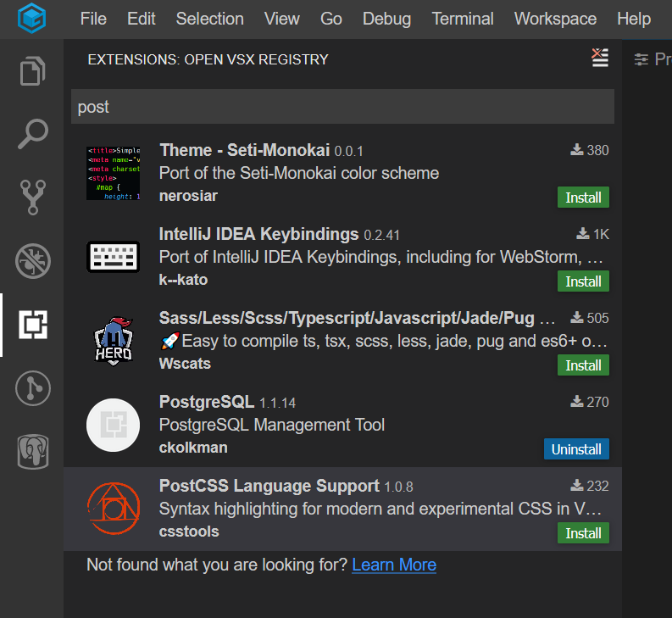Click the 380 downloads count
This screenshot has width=672, height=618.
click(589, 150)
